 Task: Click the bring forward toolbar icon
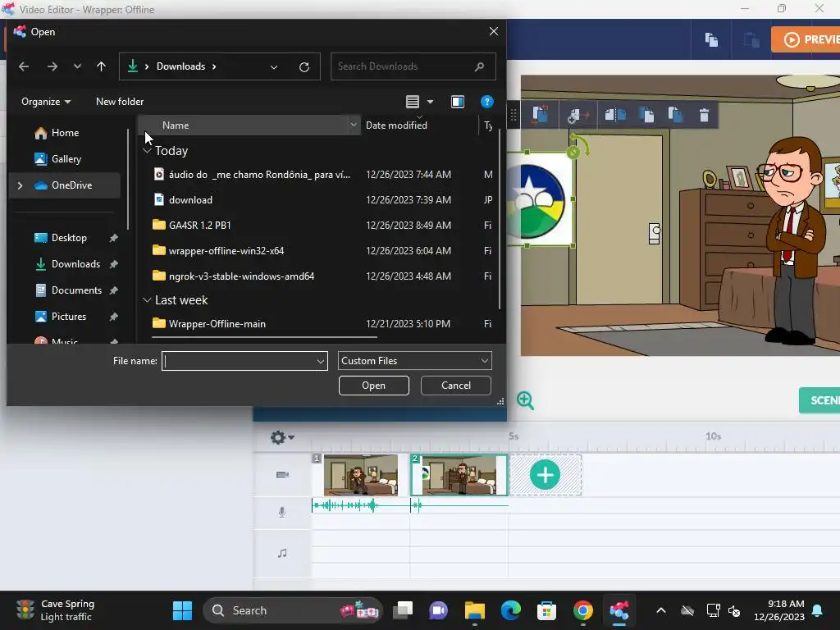point(647,115)
